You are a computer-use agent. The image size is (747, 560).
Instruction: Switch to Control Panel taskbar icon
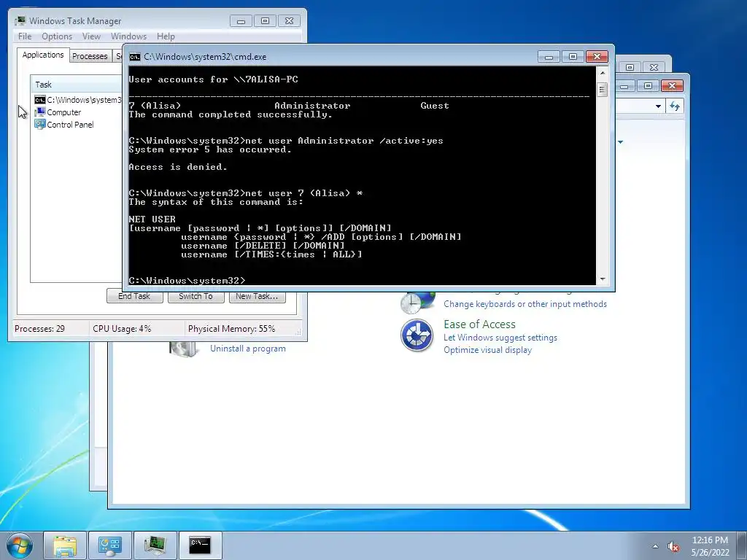(x=110, y=545)
